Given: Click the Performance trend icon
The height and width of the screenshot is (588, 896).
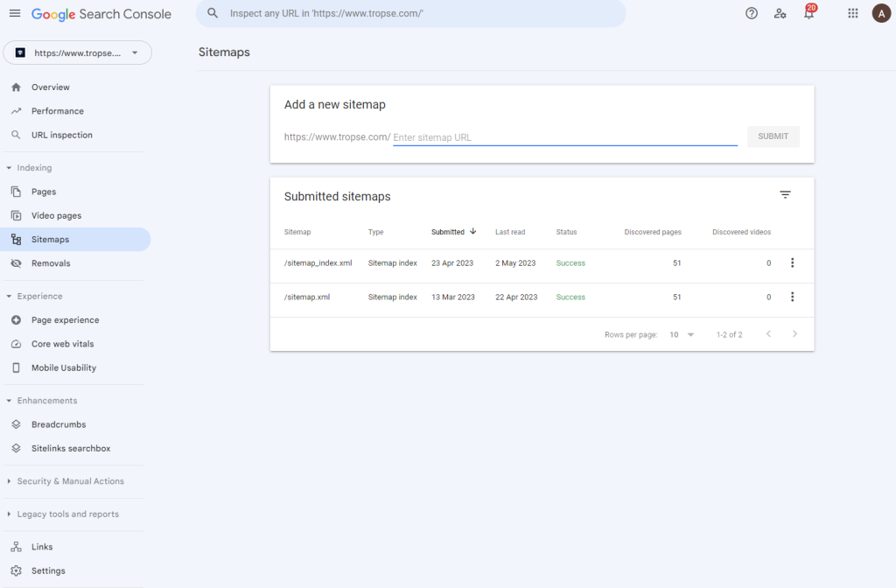Looking at the screenshot, I should (x=16, y=111).
